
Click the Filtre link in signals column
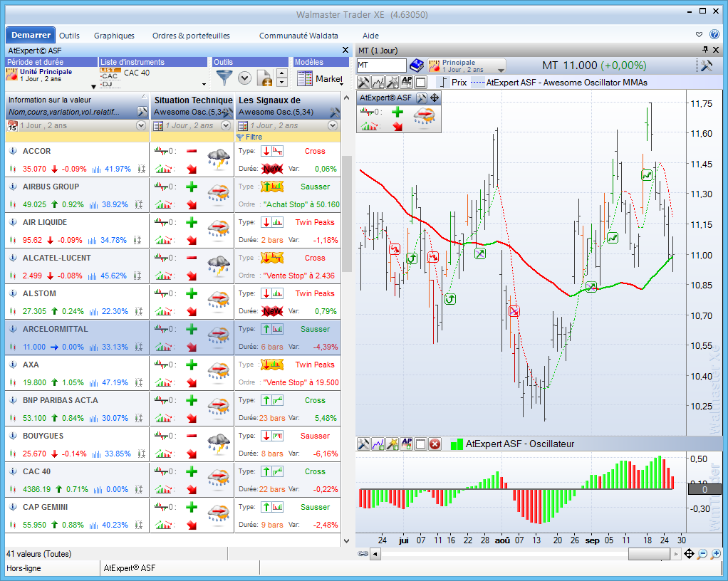pyautogui.click(x=249, y=137)
